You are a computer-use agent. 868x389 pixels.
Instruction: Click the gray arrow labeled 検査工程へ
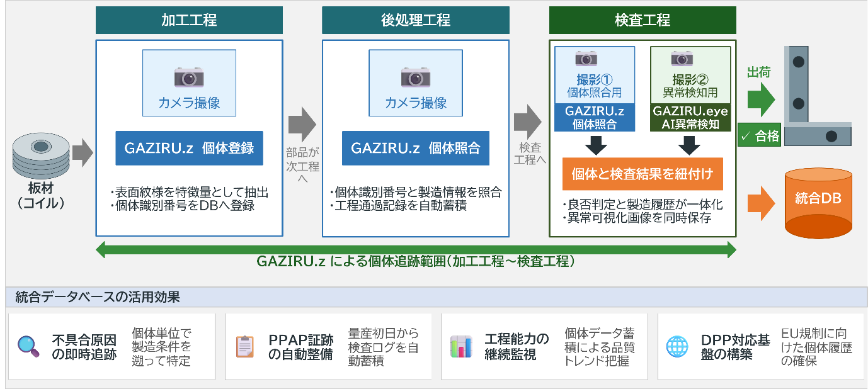pos(528,123)
